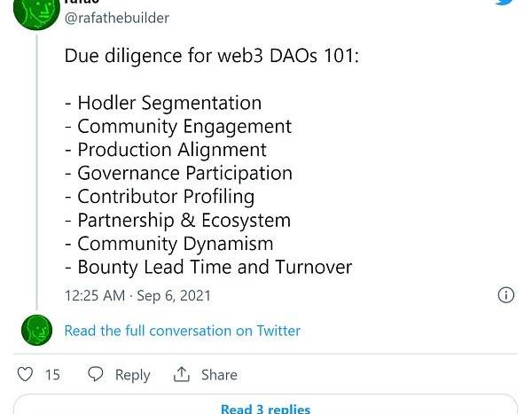532x414 pixels.
Task: Click the Read 3 replies button
Action: [265, 408]
